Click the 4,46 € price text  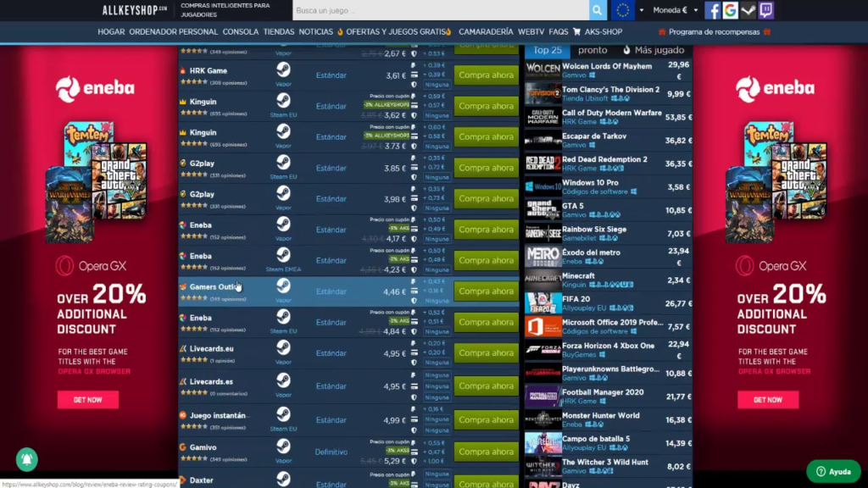point(395,291)
